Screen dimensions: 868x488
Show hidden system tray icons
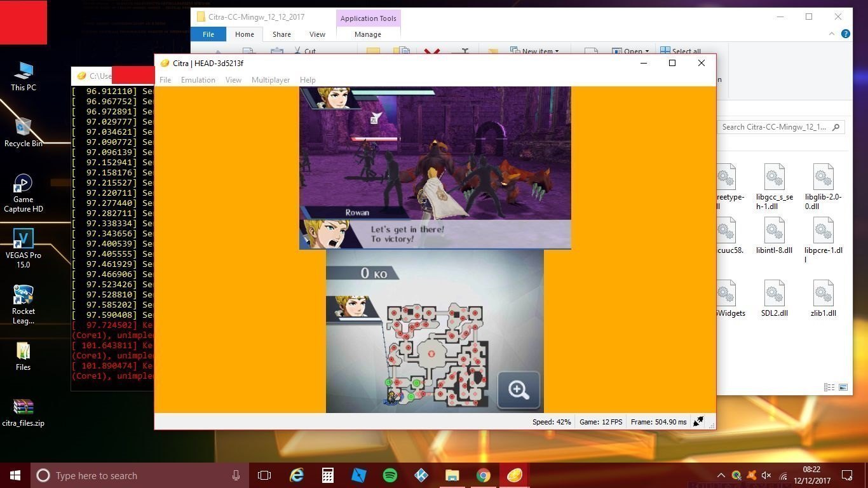tap(721, 475)
